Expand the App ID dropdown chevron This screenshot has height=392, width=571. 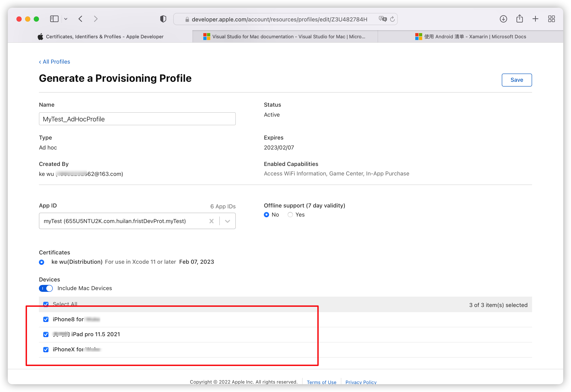[x=228, y=221]
